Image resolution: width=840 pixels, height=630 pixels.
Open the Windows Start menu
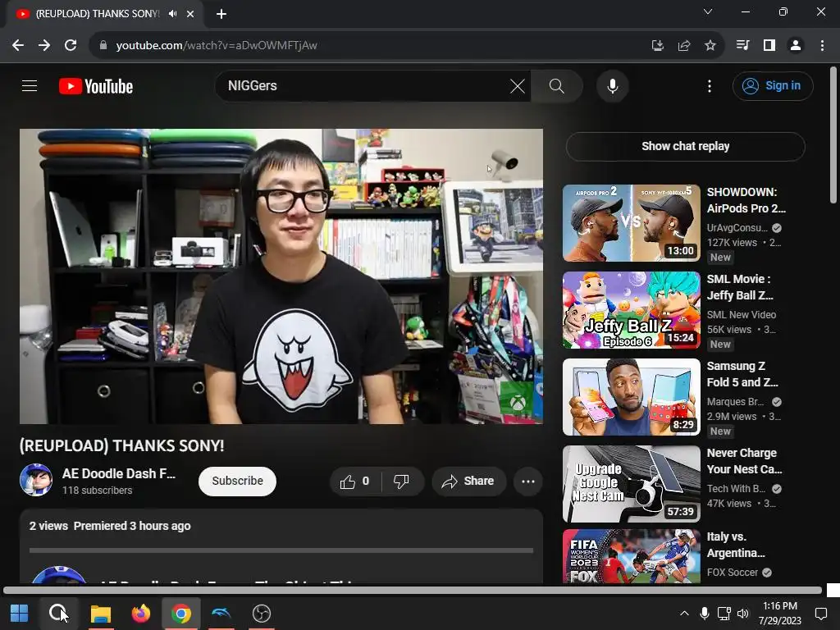[19, 613]
